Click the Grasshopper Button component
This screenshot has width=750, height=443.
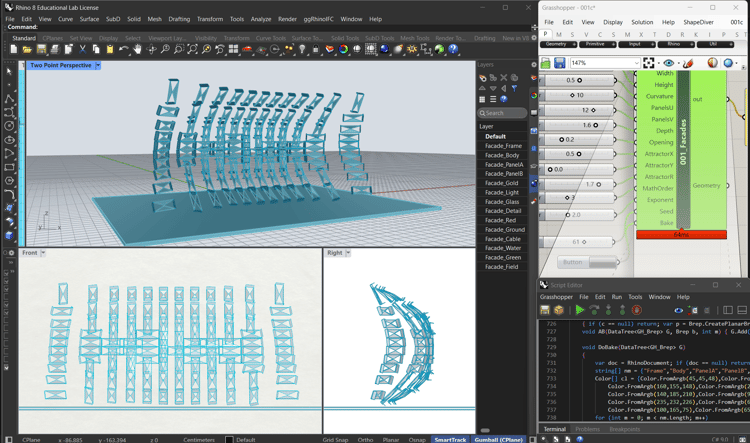click(587, 262)
